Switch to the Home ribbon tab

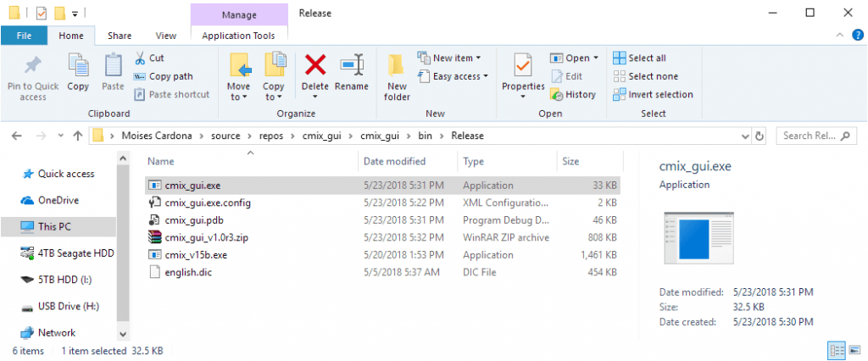(x=71, y=36)
